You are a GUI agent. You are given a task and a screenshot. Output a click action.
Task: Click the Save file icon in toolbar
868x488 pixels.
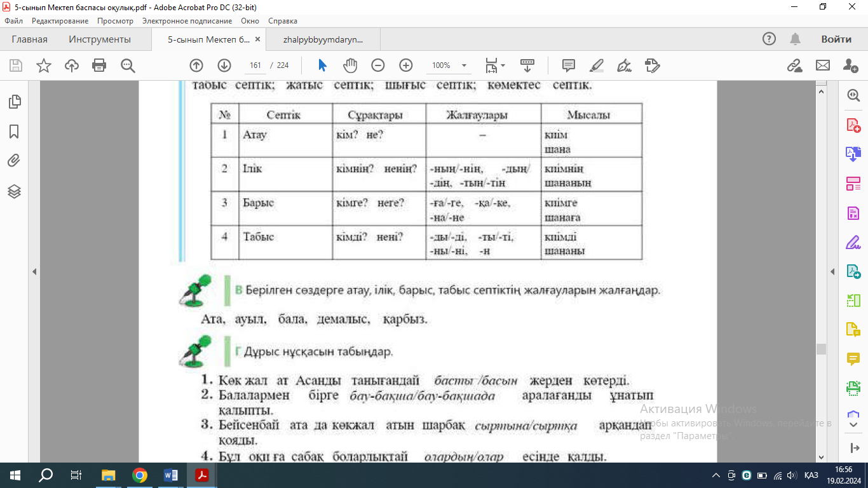pos(16,65)
